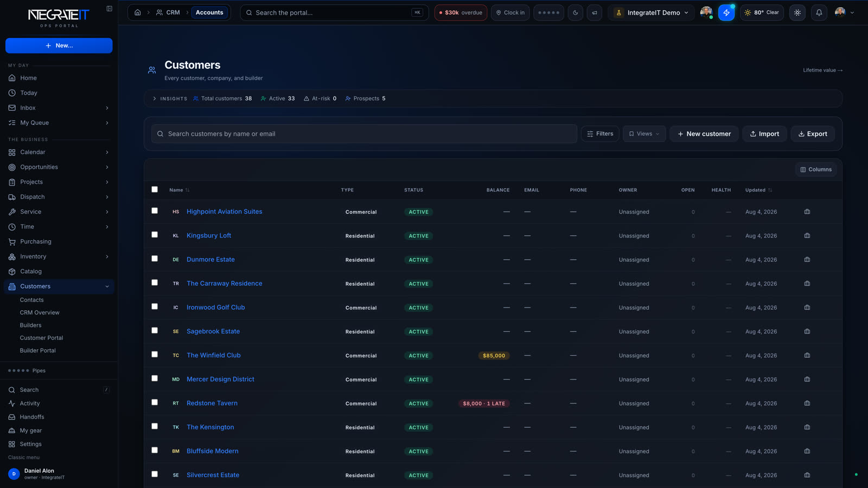This screenshot has width=868, height=488.
Task: Open Catalog in sidebar
Action: click(59, 272)
